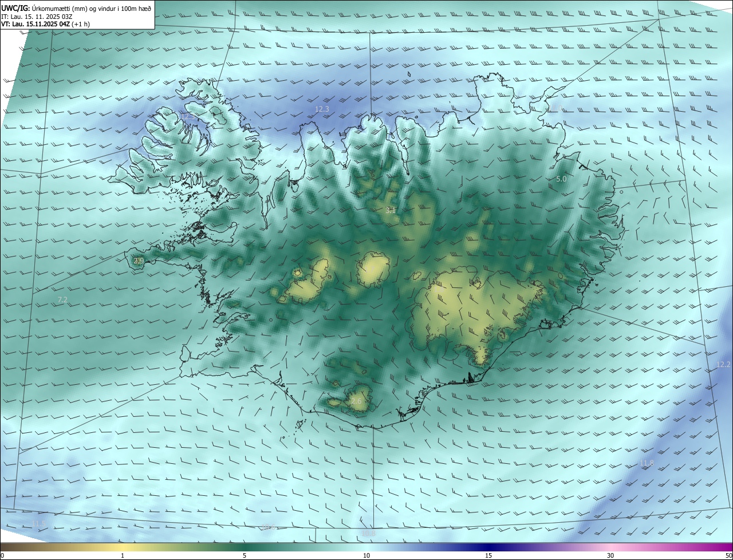
Task: Click the 12.3 value label over the Westfjords peninsula
Action: 188,116
